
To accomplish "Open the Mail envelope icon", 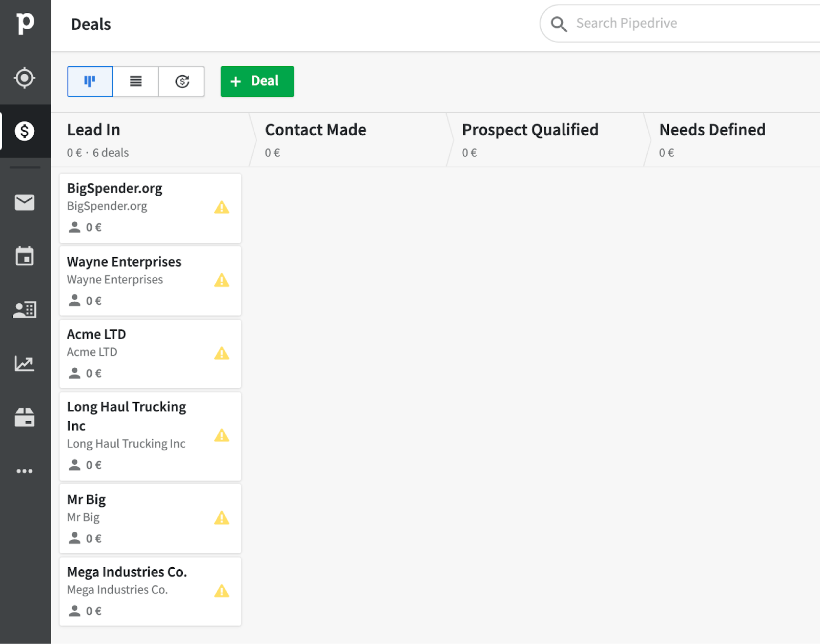I will coord(25,203).
